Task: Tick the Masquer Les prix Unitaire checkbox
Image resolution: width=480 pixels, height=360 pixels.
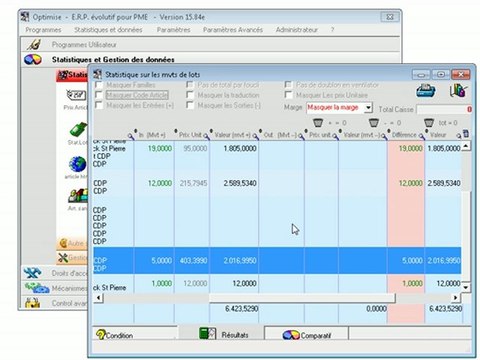Action: [288, 95]
